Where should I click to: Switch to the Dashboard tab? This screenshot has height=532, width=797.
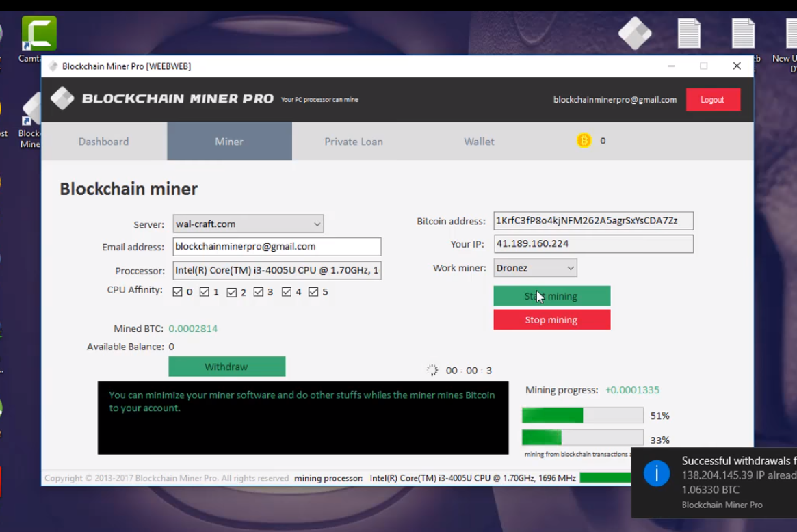point(103,142)
